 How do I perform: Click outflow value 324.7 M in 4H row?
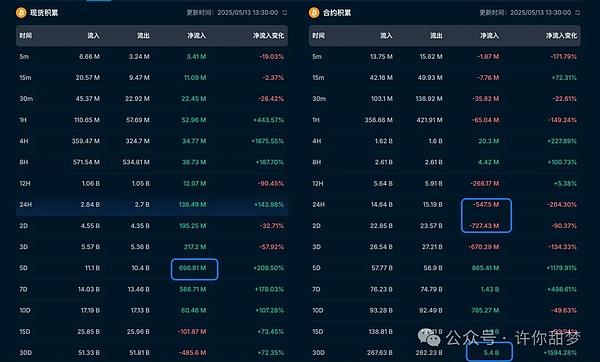tap(138, 141)
